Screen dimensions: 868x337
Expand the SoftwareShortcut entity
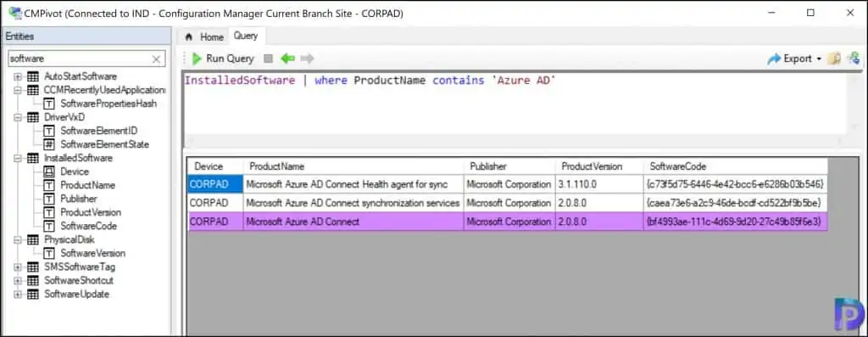click(x=18, y=280)
